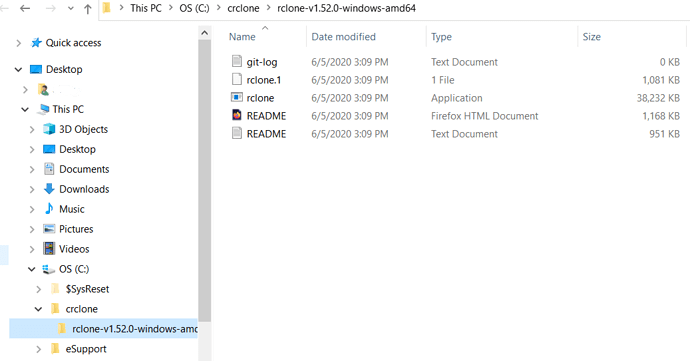Expand the Pictures node
Image resolution: width=690 pixels, height=361 pixels.
click(32, 229)
